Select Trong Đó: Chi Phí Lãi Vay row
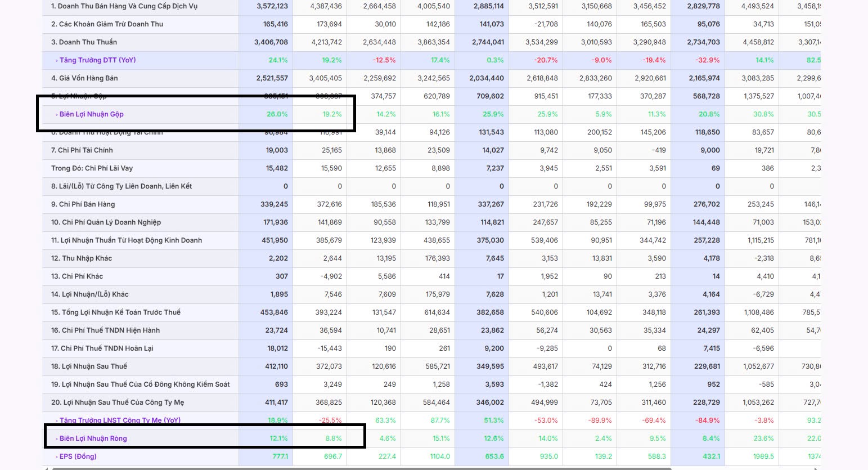The width and height of the screenshot is (868, 470). click(92, 168)
